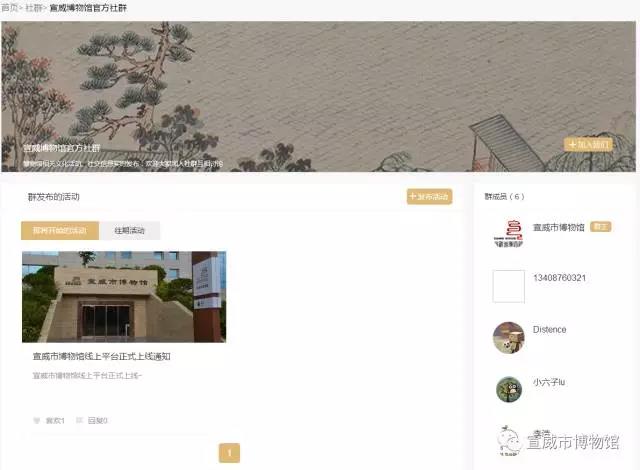Click member name 小六子lu
640x470 pixels.
549,382
